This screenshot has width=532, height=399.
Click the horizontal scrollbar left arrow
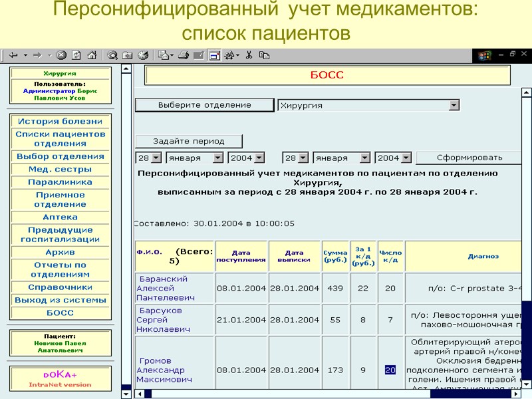[x=140, y=394]
